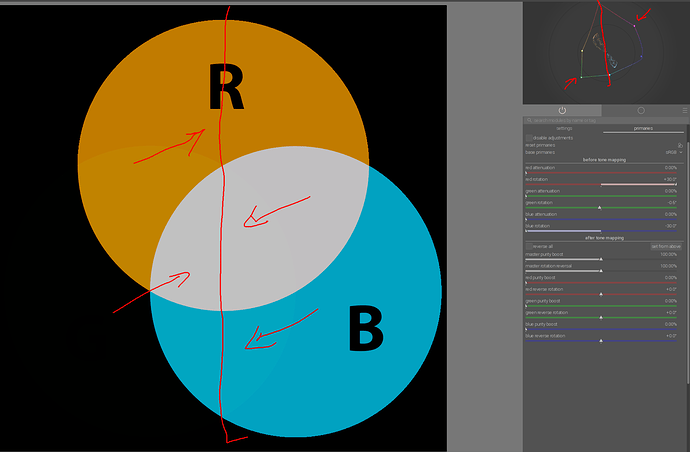Click the blue reverse rotation slider
The image size is (690, 452).
(601, 341)
